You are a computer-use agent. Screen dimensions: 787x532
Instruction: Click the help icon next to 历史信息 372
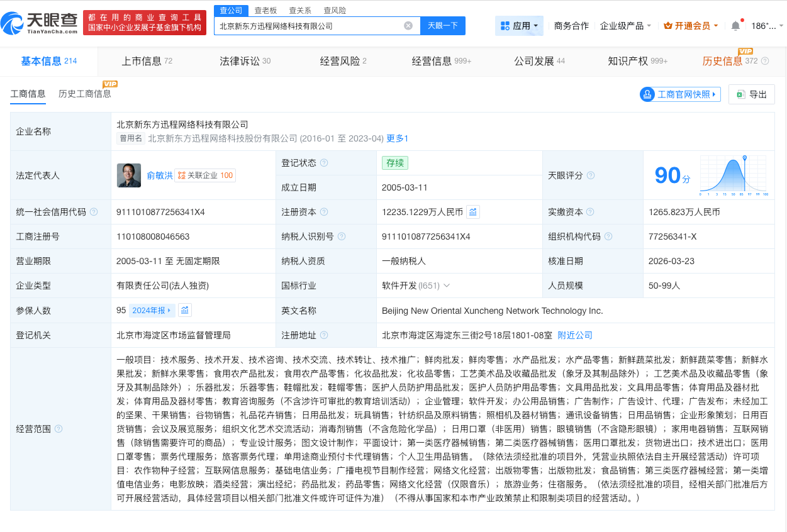(765, 61)
